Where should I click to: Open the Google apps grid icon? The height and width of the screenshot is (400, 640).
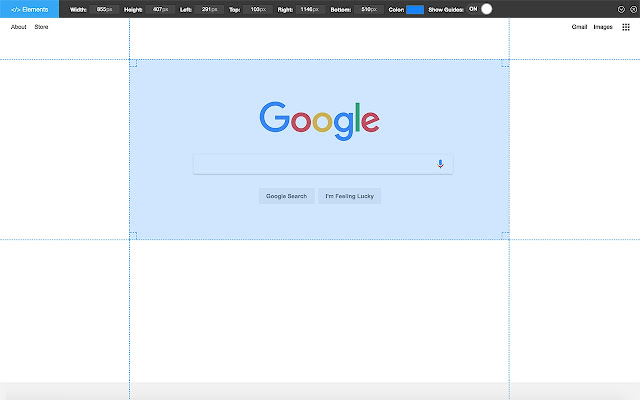point(626,27)
